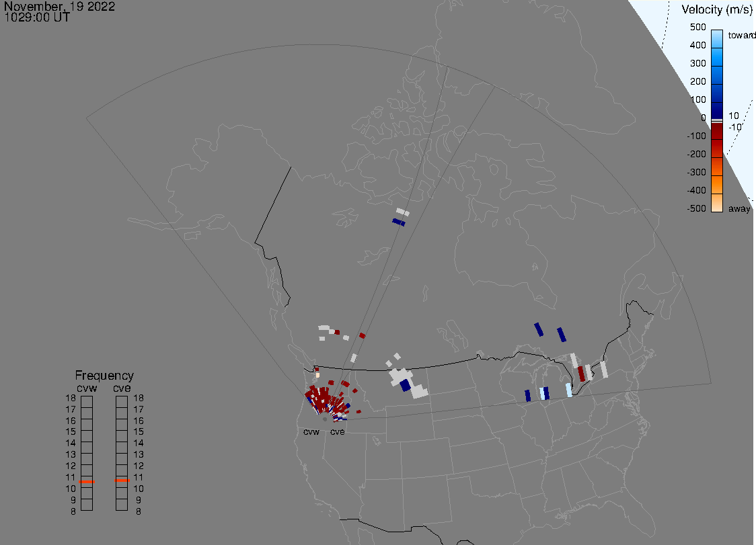Click the gray radar site dot above cvw label

(x=325, y=419)
